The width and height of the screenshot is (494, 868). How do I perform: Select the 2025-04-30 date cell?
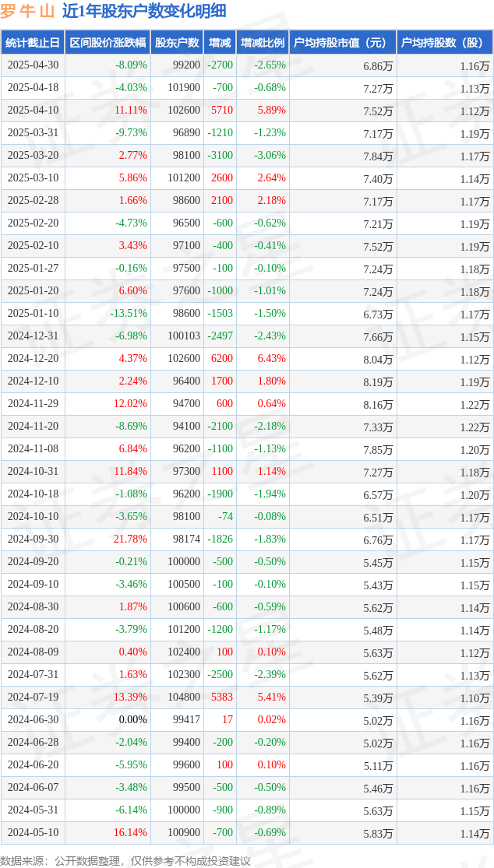click(x=33, y=65)
